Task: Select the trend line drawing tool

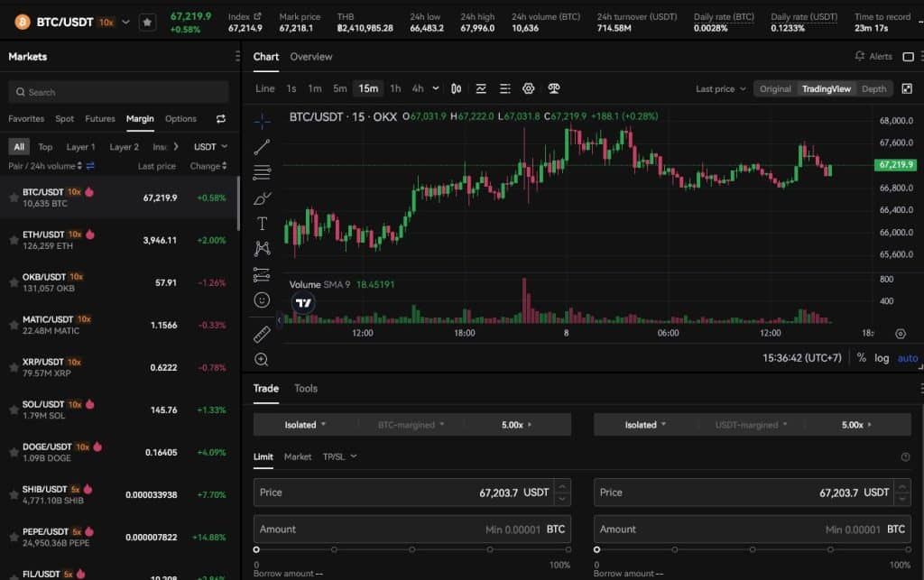Action: [x=262, y=147]
